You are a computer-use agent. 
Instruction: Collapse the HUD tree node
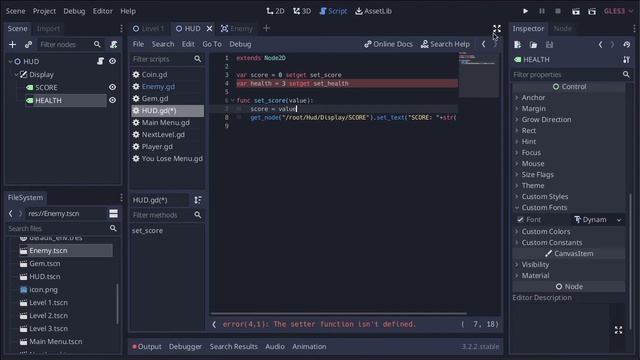coord(10,61)
